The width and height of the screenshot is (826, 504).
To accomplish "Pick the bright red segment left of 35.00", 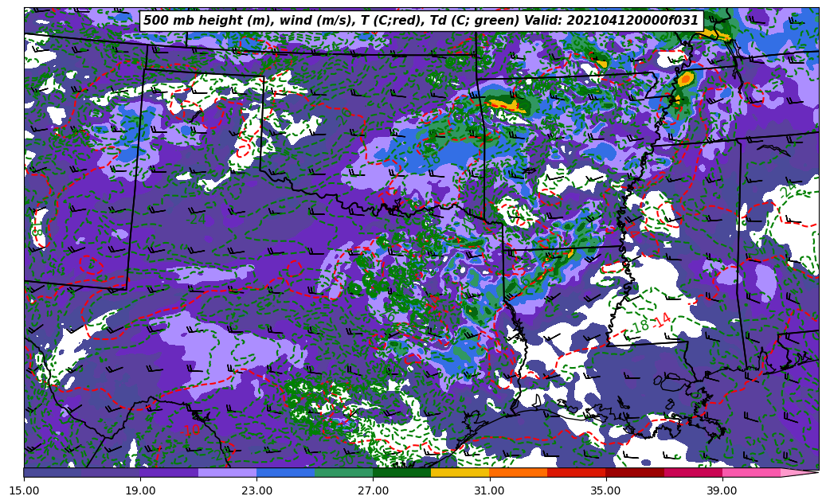I will [576, 472].
